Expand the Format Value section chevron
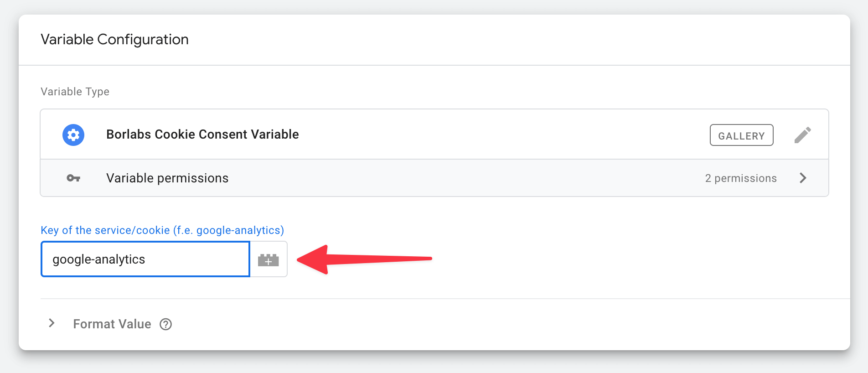 52,323
